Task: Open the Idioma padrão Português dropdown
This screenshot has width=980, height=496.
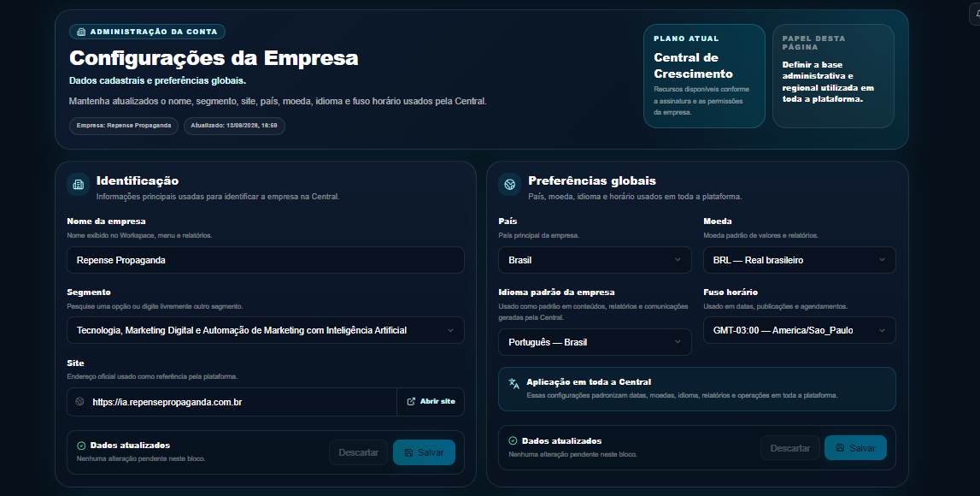Action: click(595, 342)
